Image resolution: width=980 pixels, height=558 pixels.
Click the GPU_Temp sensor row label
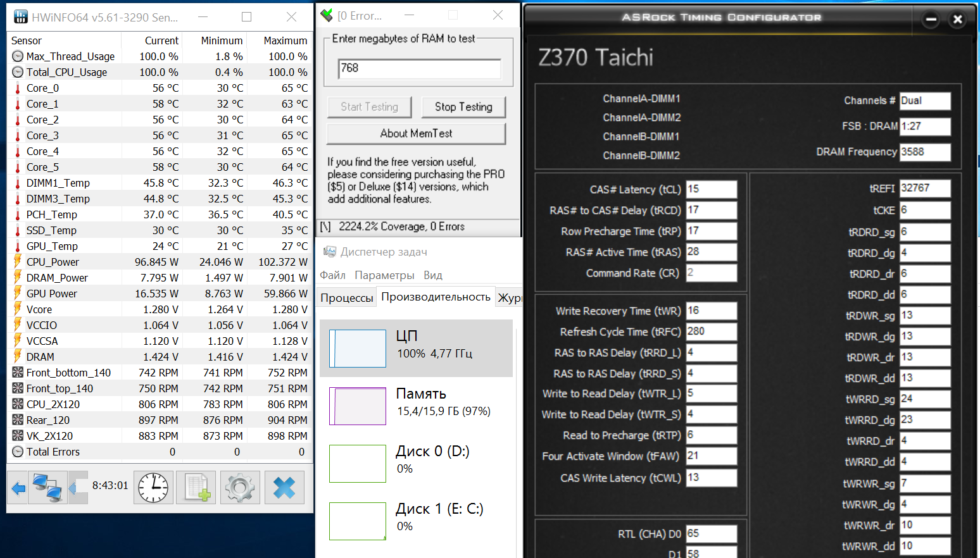coord(52,246)
